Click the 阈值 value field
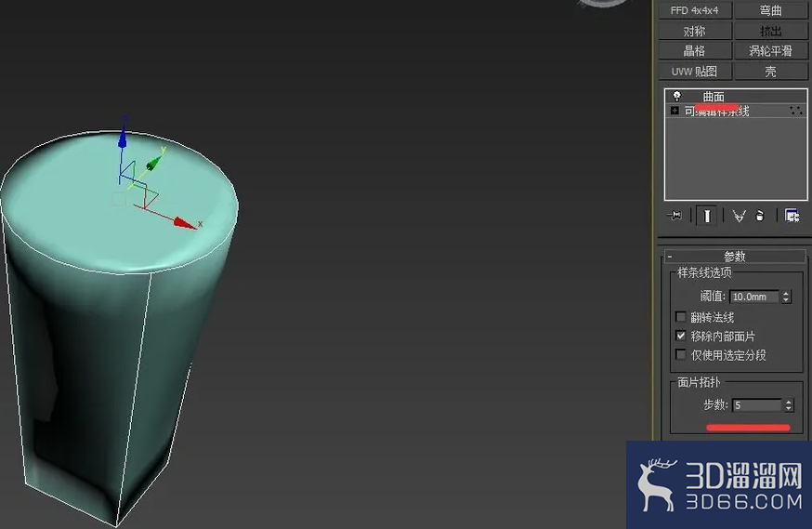 [x=754, y=297]
